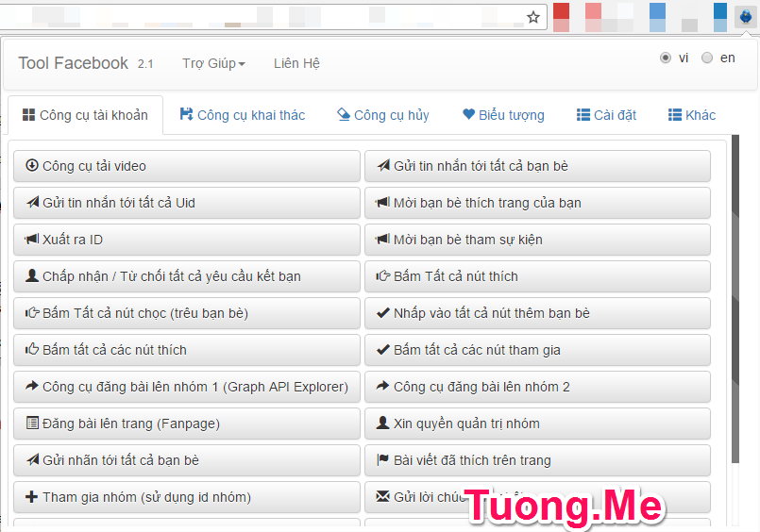Click Đăng bài lên trang (Fanpage) button
The width and height of the screenshot is (760, 532).
pos(187,424)
